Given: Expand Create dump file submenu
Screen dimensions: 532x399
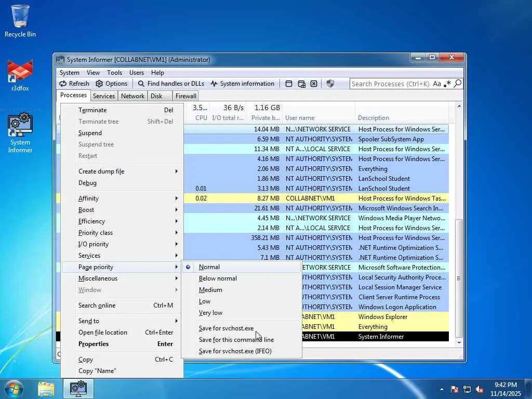Looking at the screenshot, I should pos(122,171).
